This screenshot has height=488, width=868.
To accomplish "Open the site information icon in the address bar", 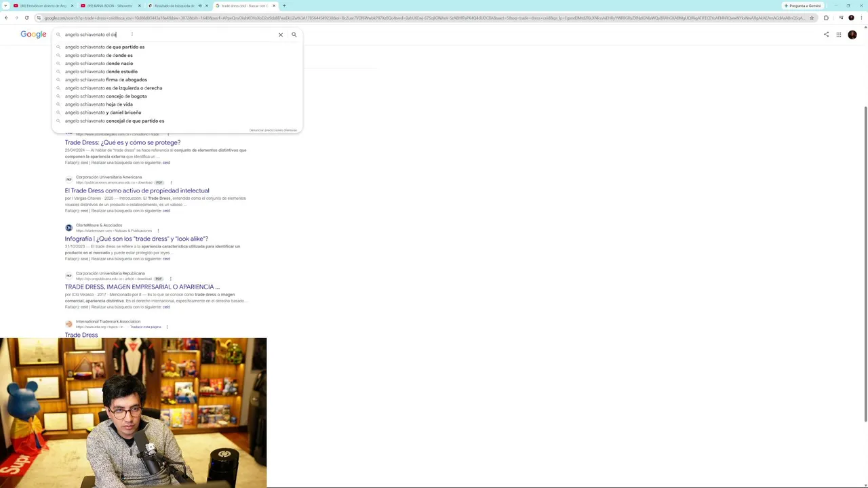I will [39, 18].
